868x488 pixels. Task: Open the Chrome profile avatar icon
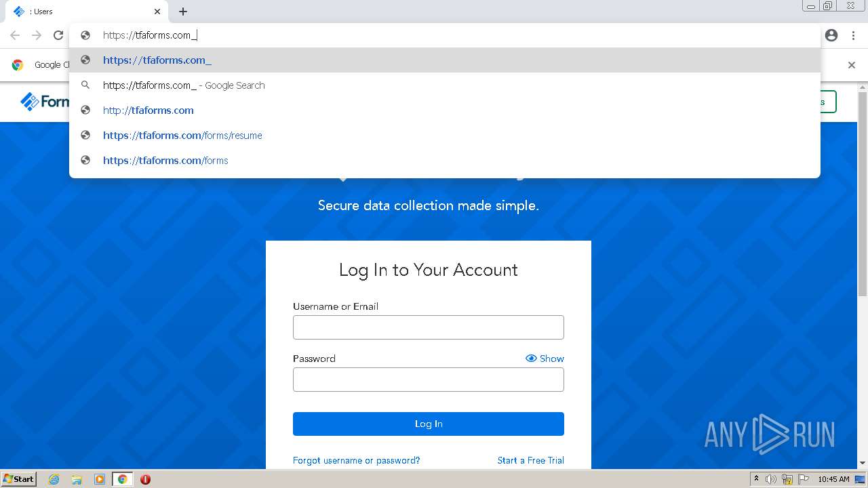click(831, 35)
